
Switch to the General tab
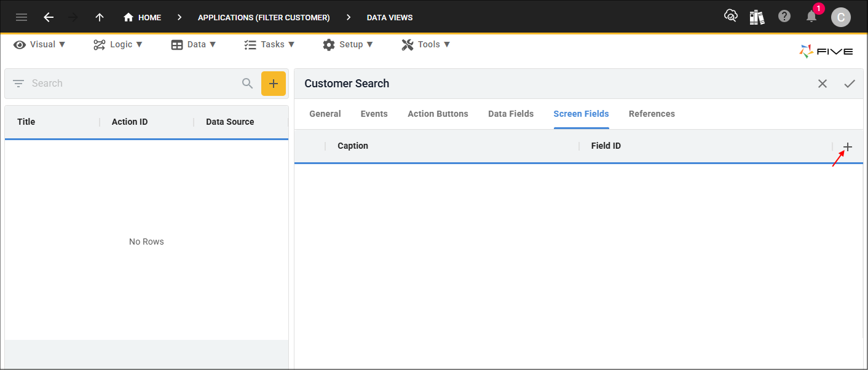click(x=325, y=114)
